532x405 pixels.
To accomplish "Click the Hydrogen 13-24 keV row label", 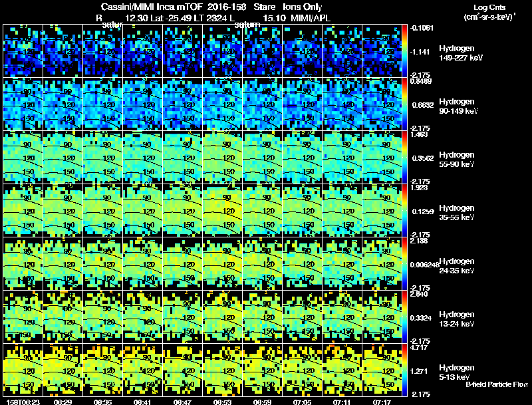I will [457, 319].
